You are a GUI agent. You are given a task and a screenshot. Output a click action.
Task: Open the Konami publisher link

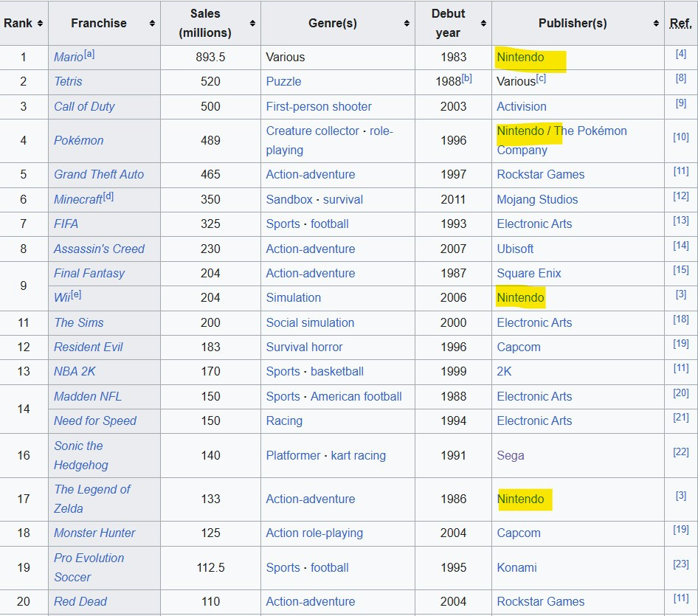516,567
